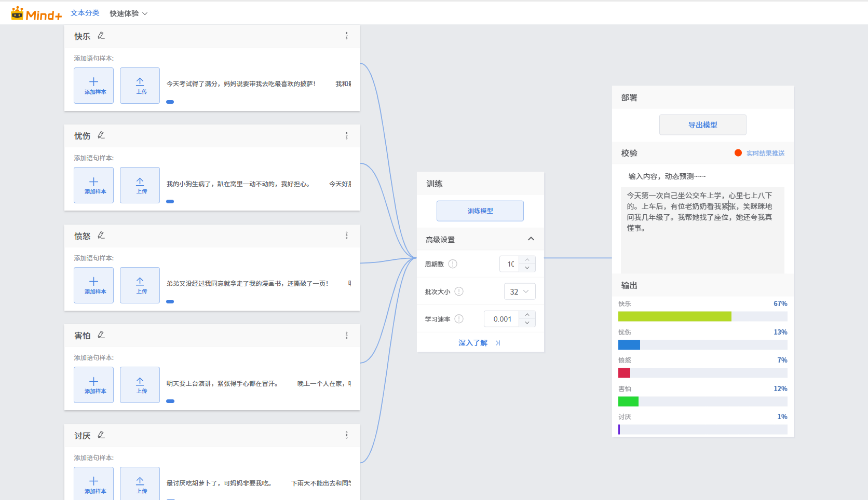Click the Mind+ logo
This screenshot has width=868, height=500.
pos(36,14)
